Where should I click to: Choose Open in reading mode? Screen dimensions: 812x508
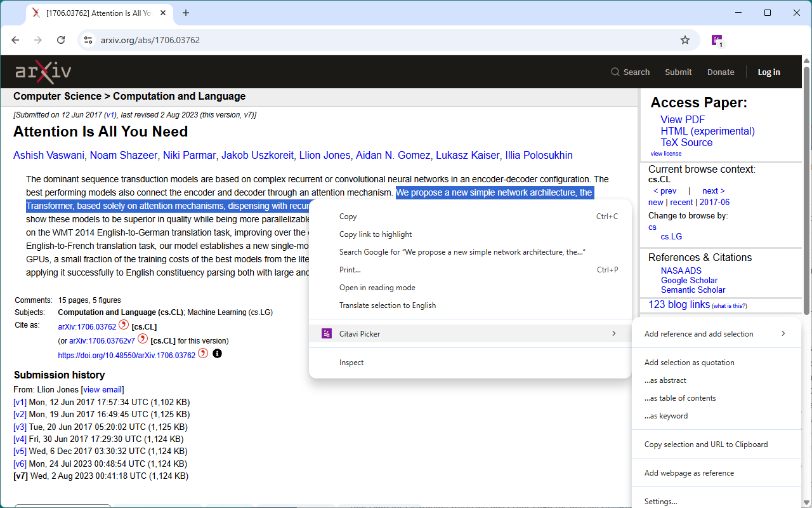click(470, 288)
